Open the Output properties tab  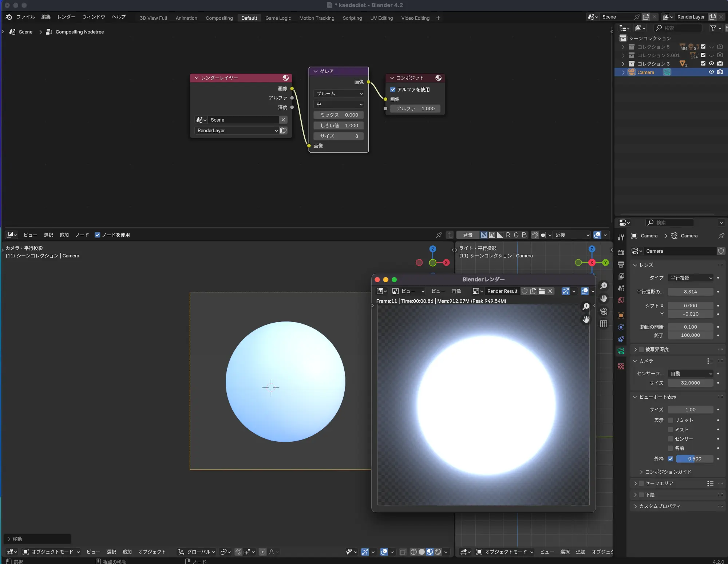tap(621, 264)
